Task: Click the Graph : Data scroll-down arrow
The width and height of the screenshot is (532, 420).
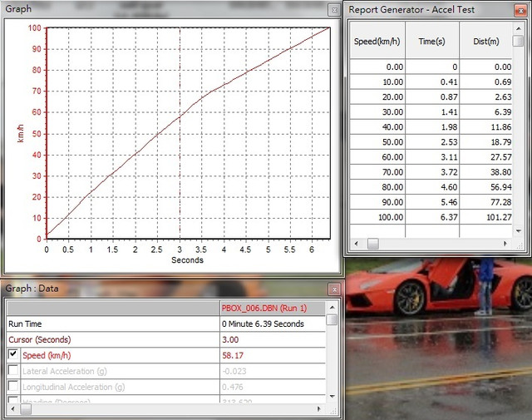Action: 332,396
